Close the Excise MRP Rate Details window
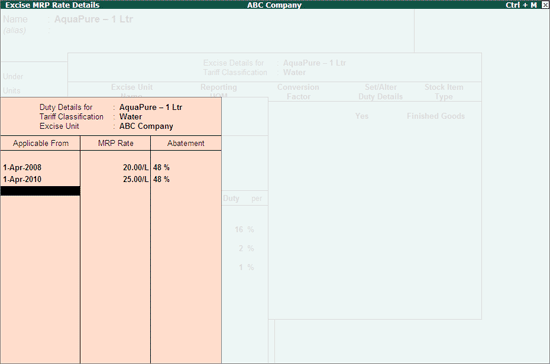The width and height of the screenshot is (550, 364). (545, 5)
